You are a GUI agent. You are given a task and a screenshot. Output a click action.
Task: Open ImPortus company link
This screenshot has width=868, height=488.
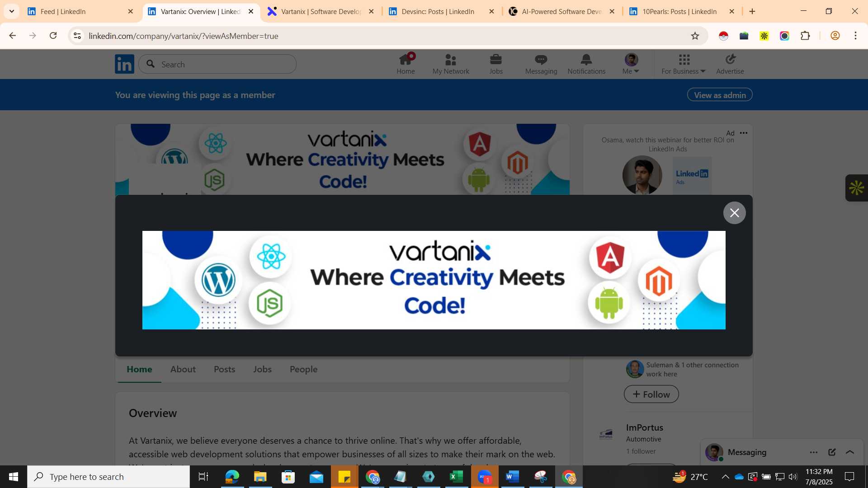(x=644, y=427)
